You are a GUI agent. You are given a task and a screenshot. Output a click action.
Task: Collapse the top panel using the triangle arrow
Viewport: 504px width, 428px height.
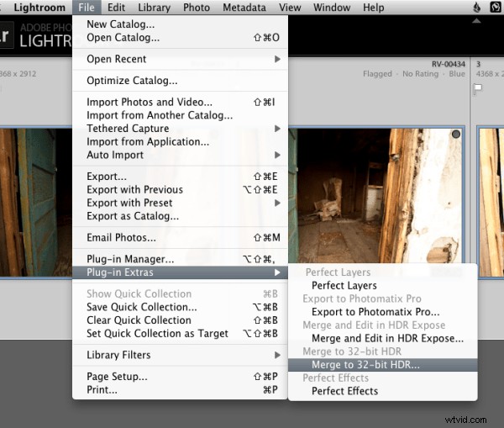(476, 21)
